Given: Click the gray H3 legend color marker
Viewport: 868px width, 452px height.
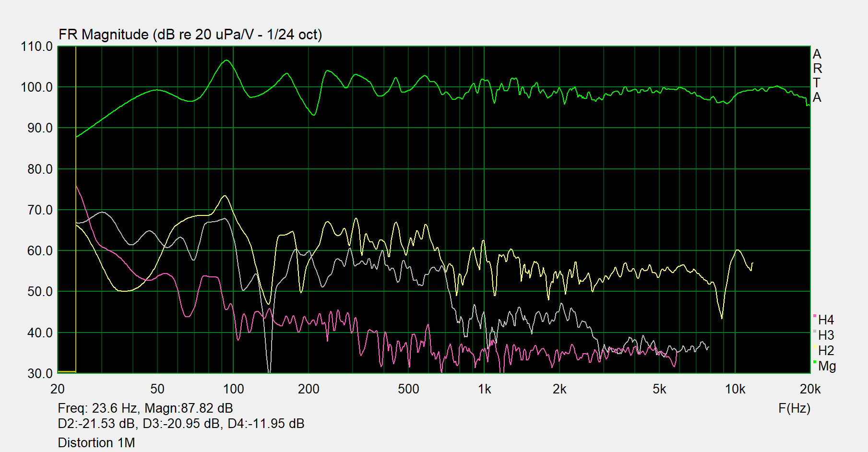Looking at the screenshot, I should coord(815,332).
